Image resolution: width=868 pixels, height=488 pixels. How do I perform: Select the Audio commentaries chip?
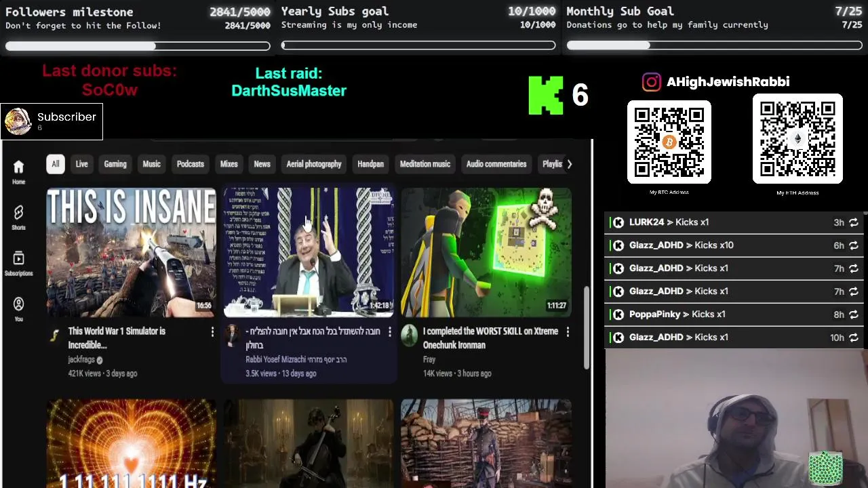tap(496, 164)
